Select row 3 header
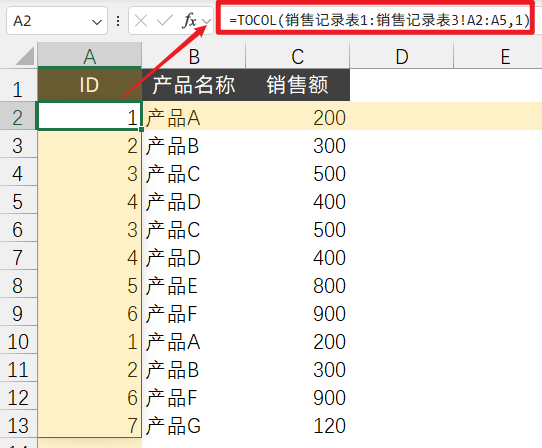This screenshot has height=448, width=542. [x=18, y=144]
